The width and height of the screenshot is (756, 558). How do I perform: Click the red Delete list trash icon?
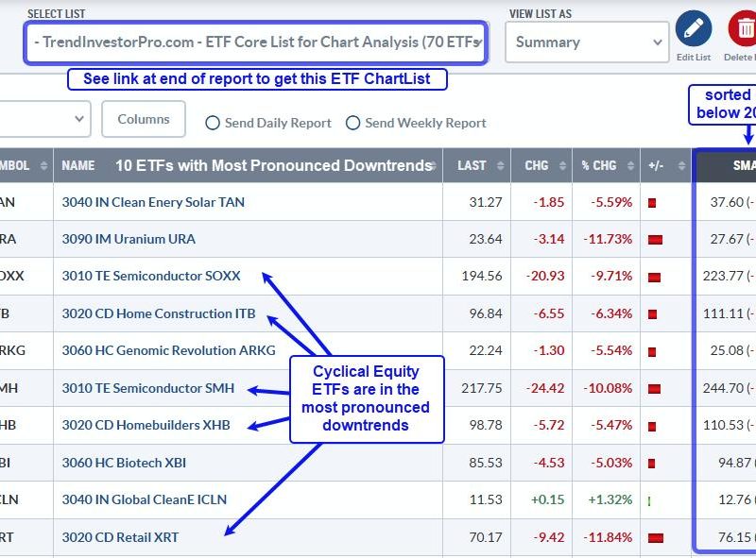pyautogui.click(x=743, y=29)
